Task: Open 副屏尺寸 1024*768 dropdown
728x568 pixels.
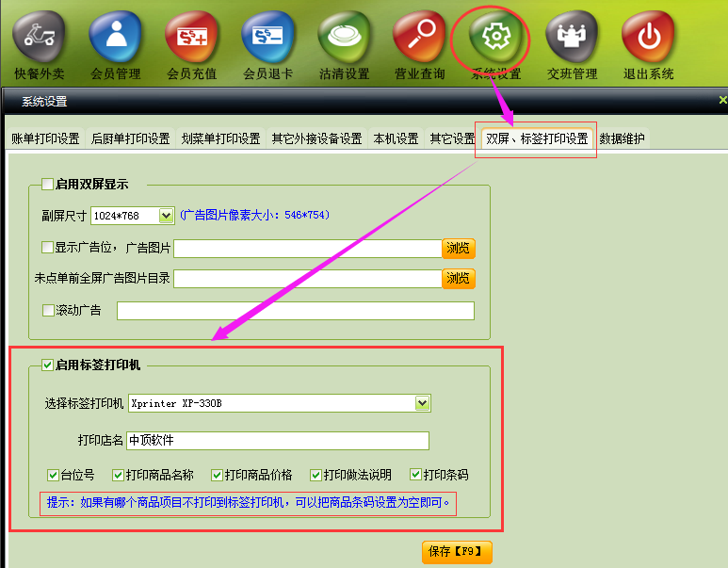Action: [166, 216]
